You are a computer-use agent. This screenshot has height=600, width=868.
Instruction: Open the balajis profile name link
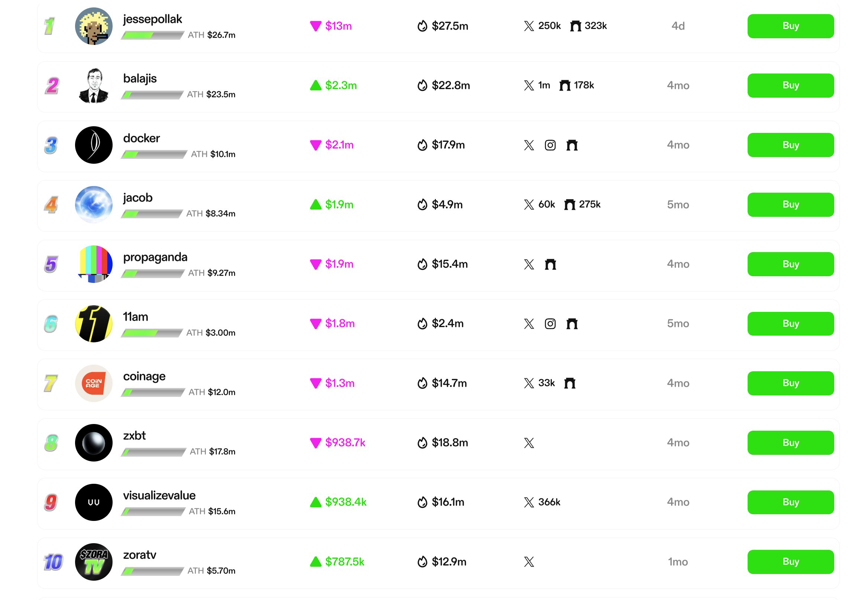coord(140,78)
